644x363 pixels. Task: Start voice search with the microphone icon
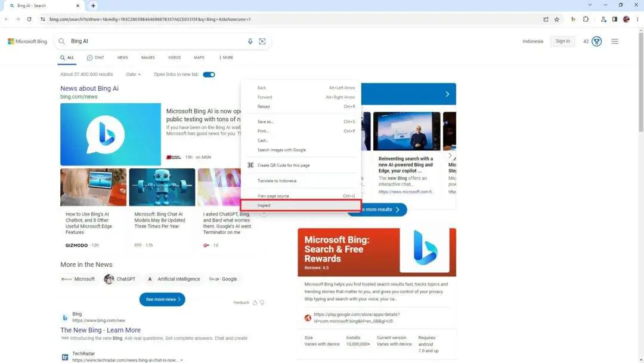coord(250,41)
